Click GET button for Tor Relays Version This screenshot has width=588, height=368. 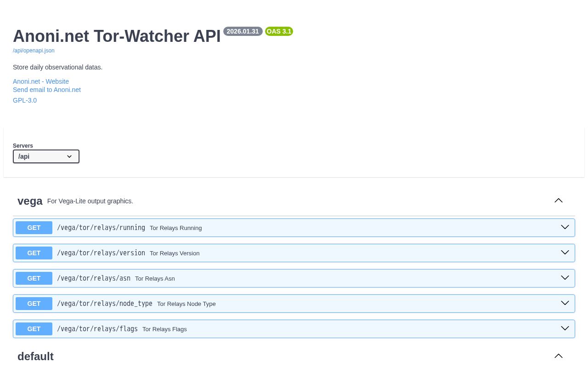pyautogui.click(x=34, y=253)
